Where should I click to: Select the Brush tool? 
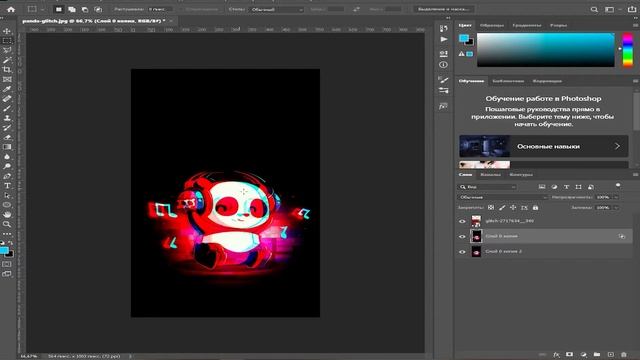[7, 108]
